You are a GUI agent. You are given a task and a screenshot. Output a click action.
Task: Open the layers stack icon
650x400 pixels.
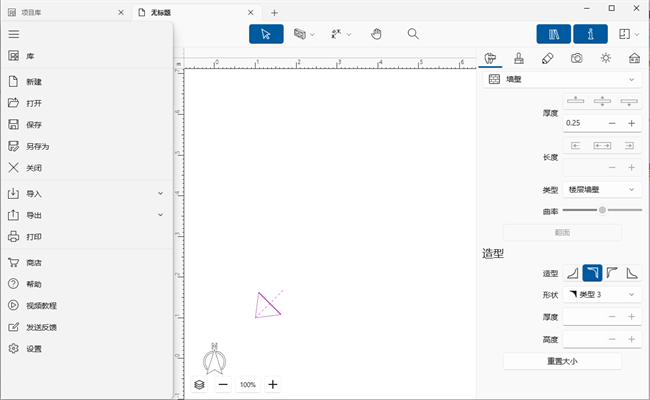pyautogui.click(x=199, y=385)
